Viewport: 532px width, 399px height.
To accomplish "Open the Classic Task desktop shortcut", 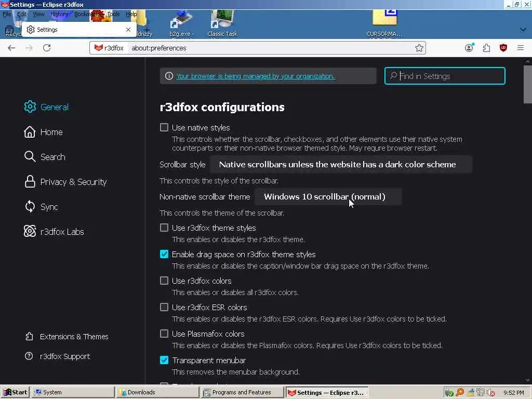I will (222, 24).
